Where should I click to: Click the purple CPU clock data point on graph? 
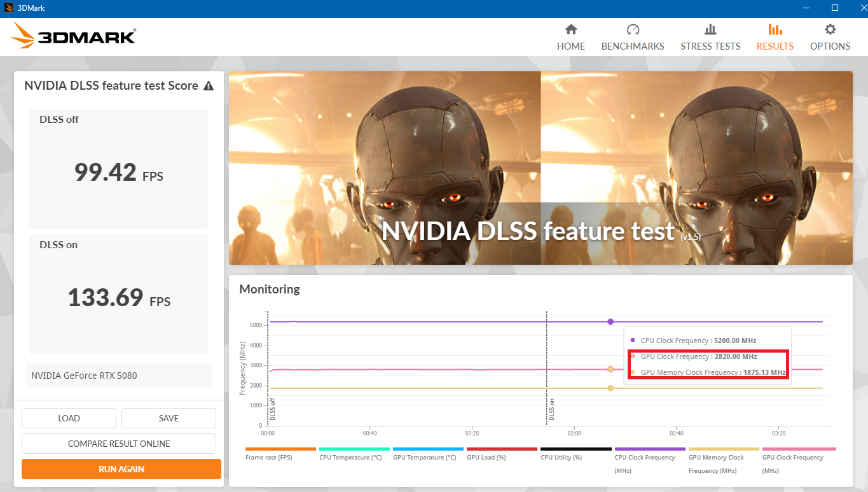point(610,322)
